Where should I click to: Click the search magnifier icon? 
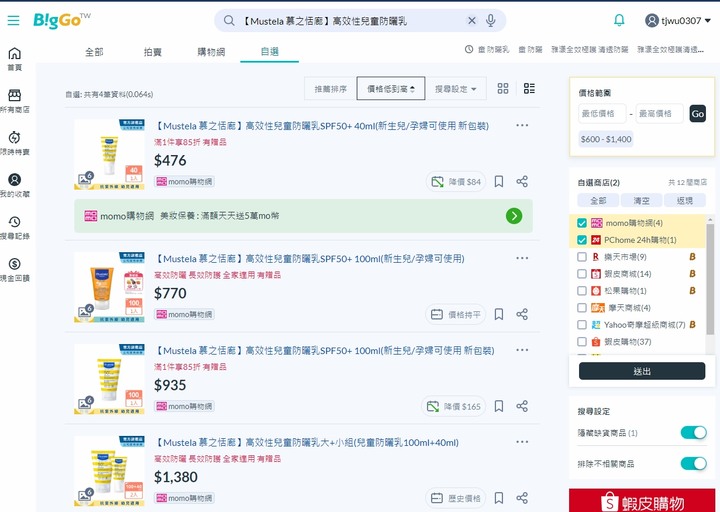coord(229,21)
